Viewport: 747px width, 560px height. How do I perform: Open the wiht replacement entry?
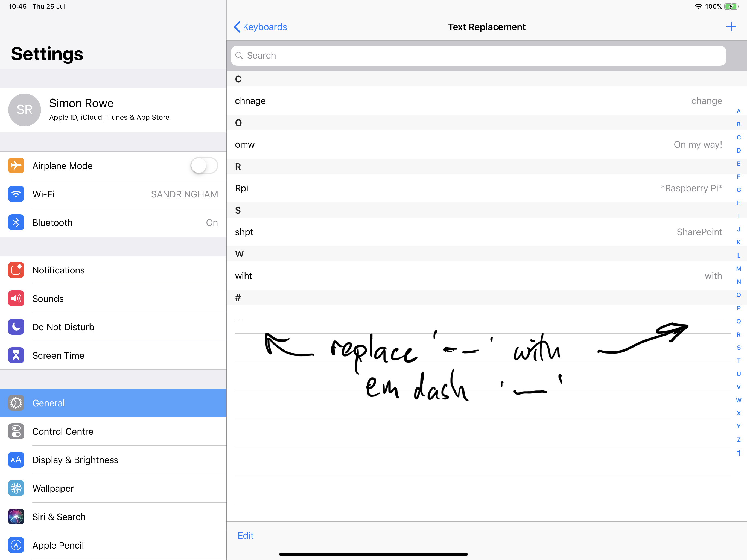click(478, 276)
